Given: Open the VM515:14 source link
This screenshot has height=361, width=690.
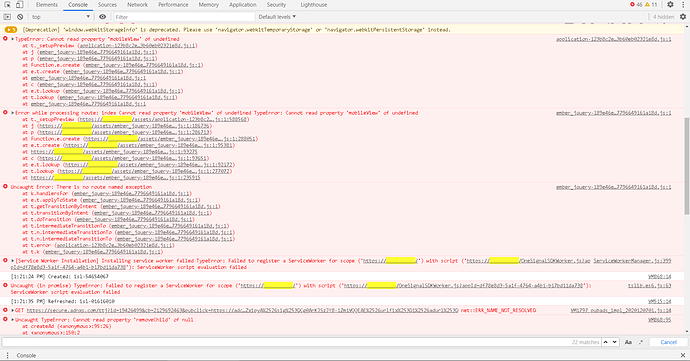Looking at the screenshot, I should (x=660, y=302).
